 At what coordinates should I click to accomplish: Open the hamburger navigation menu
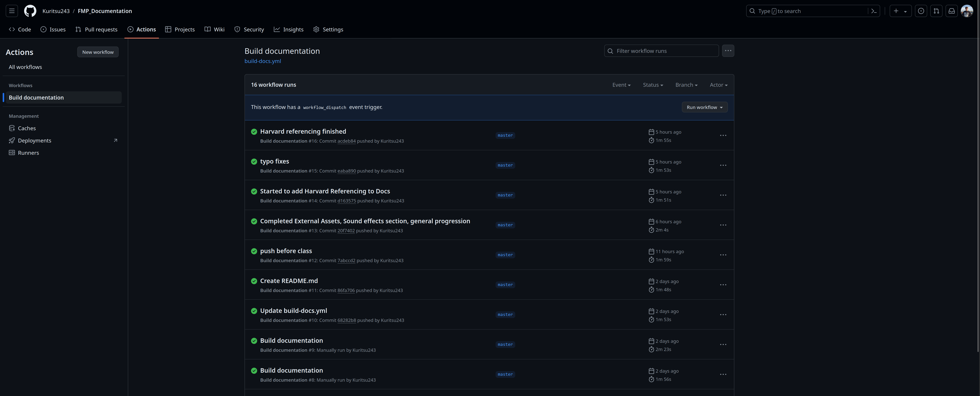12,11
